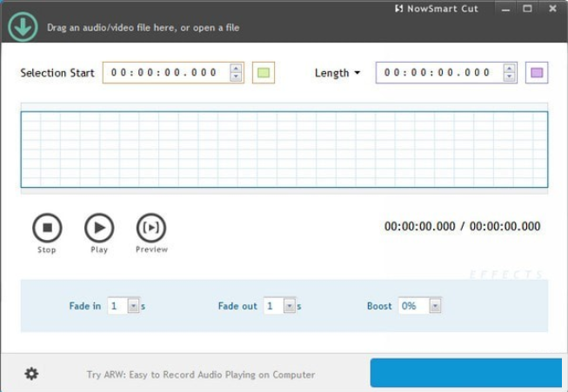Increase Length value with up arrow

coord(509,69)
